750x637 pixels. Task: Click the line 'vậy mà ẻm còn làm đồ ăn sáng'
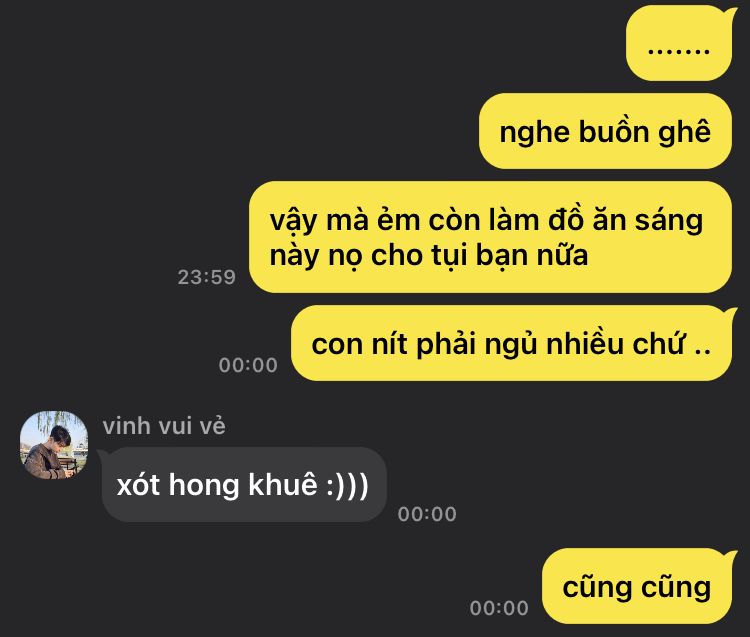(x=486, y=220)
